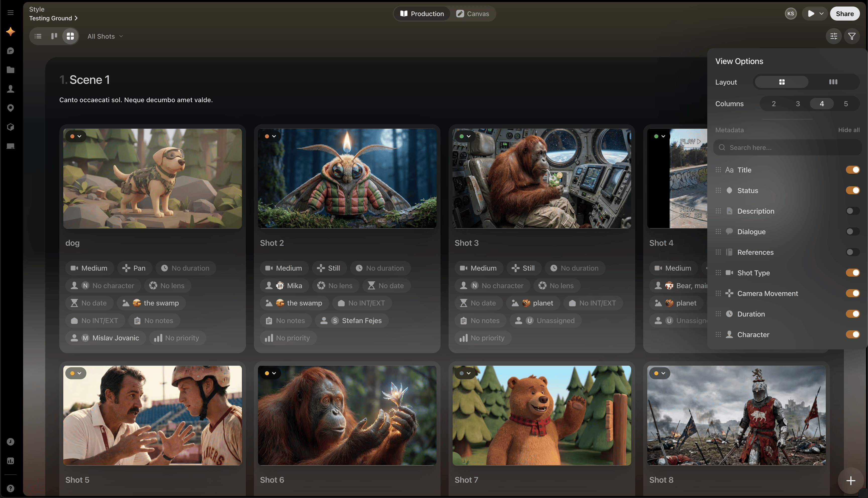Open status dropdown on Shot 3
The image size is (868, 498).
pyautogui.click(x=465, y=136)
